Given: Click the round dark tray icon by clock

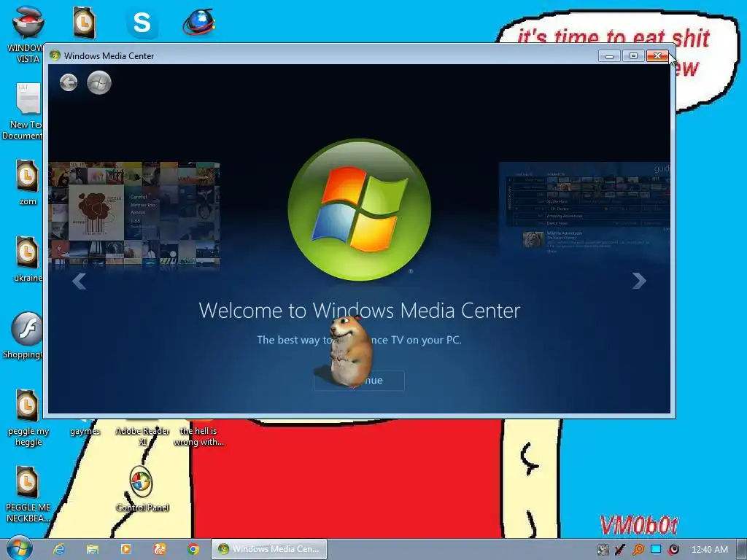Looking at the screenshot, I should pos(673,550).
